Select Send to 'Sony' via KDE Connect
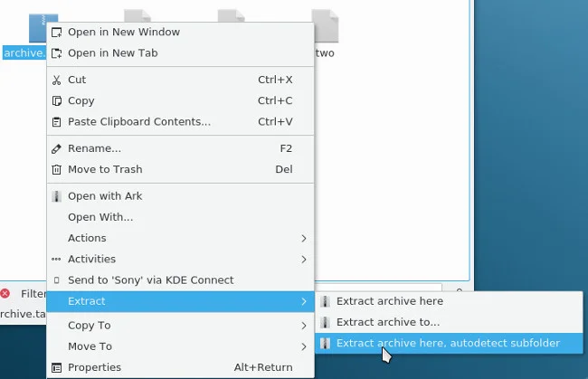Image resolution: width=588 pixels, height=379 pixels. [x=150, y=280]
